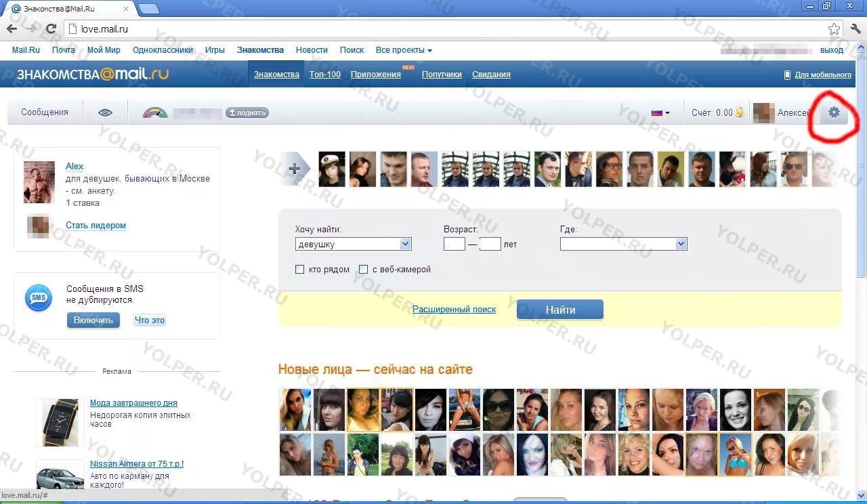
Task: Open the Alex profile name link
Action: click(x=75, y=166)
